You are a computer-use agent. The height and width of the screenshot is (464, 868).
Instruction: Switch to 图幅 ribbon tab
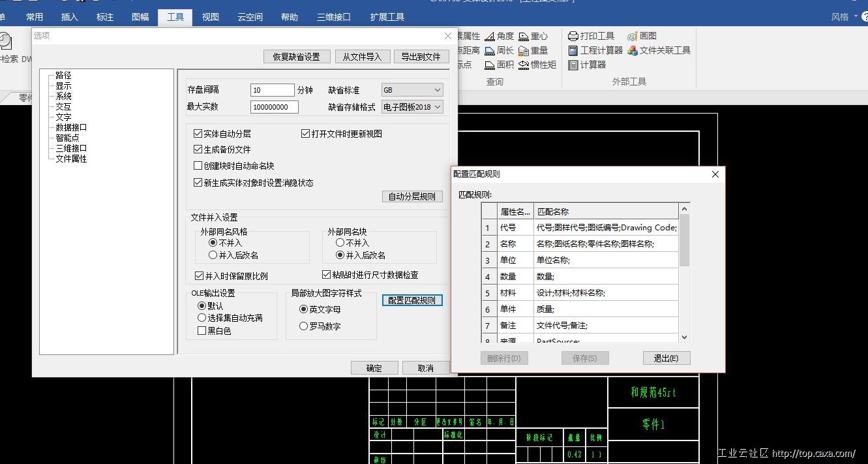[140, 17]
